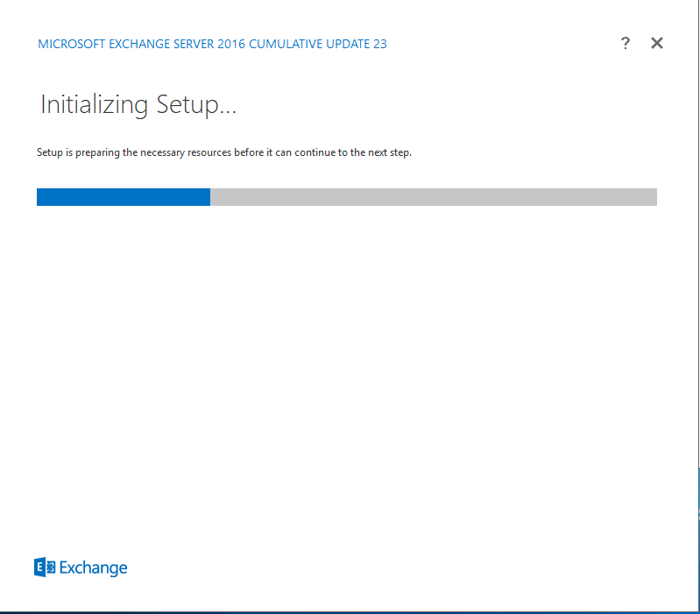The width and height of the screenshot is (700, 614).
Task: Click the Exchange wordmark beside the logo
Action: (x=93, y=568)
